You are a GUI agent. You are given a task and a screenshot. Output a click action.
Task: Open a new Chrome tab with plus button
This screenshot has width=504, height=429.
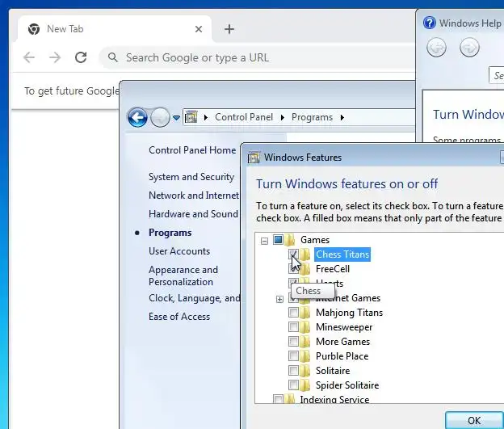(x=229, y=29)
